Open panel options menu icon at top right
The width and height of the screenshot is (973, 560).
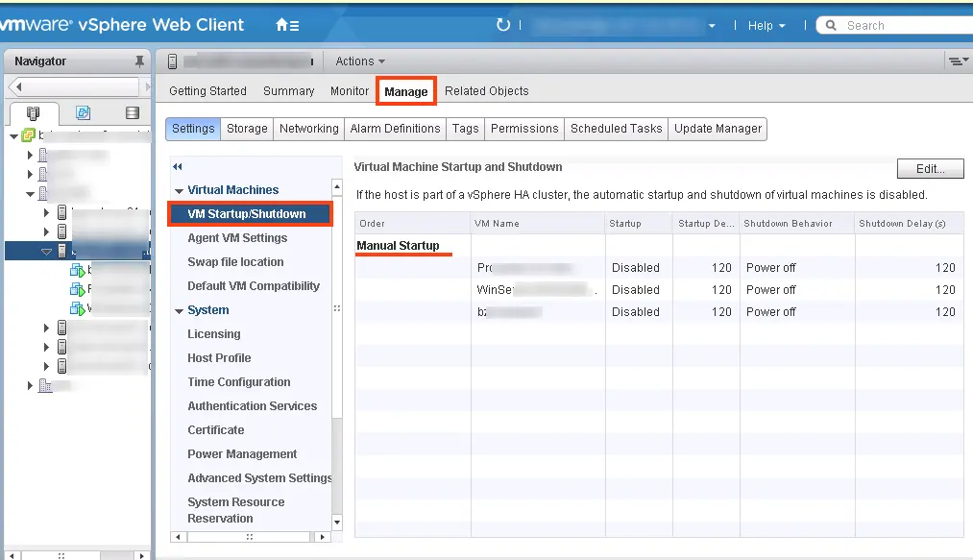coord(958,61)
